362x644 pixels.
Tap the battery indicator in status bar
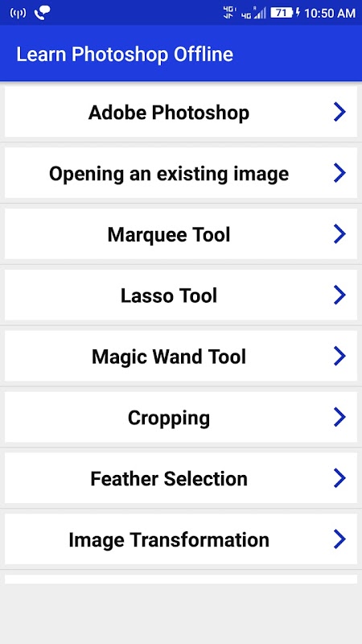[282, 13]
